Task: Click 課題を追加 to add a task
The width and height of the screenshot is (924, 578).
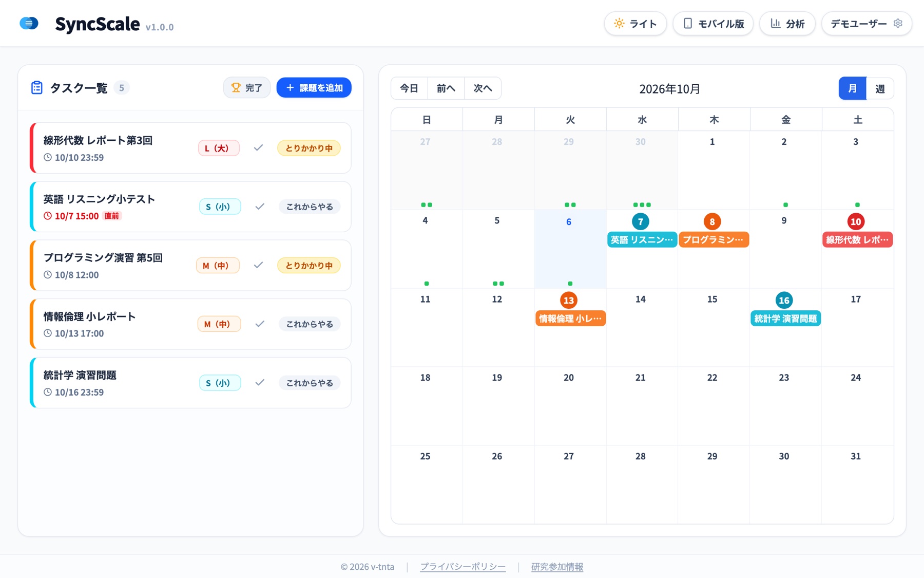Action: tap(314, 88)
